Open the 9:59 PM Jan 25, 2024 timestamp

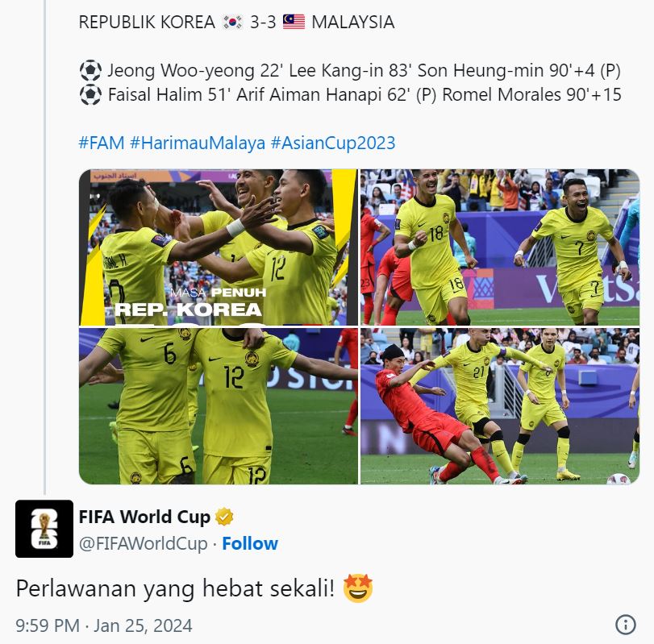click(x=104, y=625)
